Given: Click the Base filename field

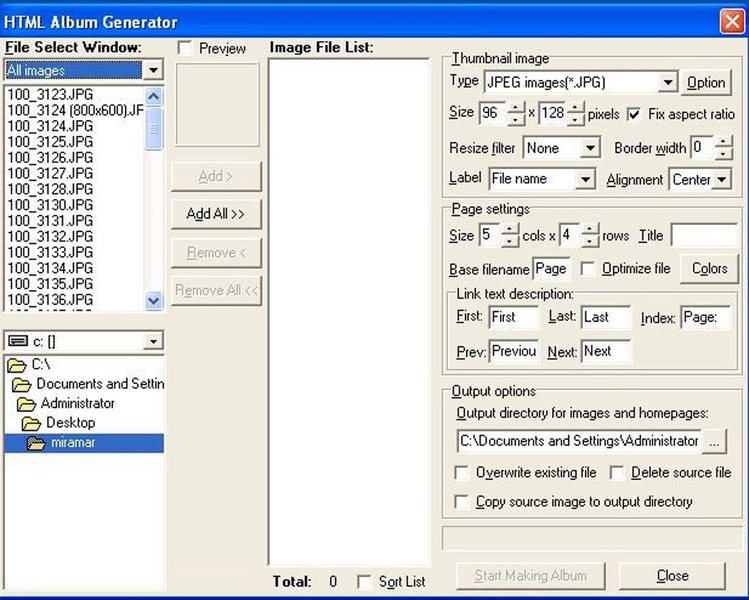Looking at the screenshot, I should (x=551, y=269).
